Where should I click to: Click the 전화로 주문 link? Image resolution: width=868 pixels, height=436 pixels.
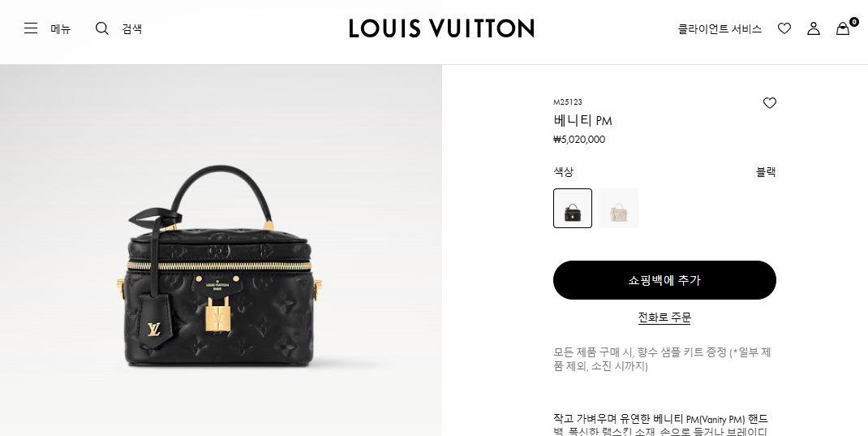pyautogui.click(x=664, y=317)
